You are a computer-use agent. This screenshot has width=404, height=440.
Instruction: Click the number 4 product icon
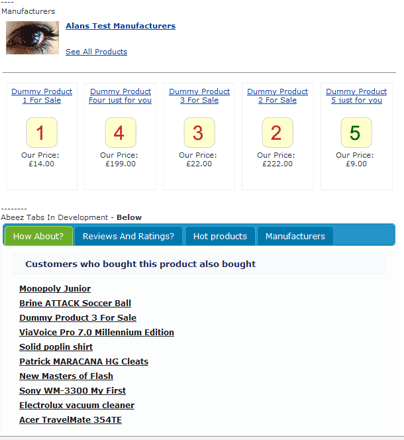tap(120, 132)
